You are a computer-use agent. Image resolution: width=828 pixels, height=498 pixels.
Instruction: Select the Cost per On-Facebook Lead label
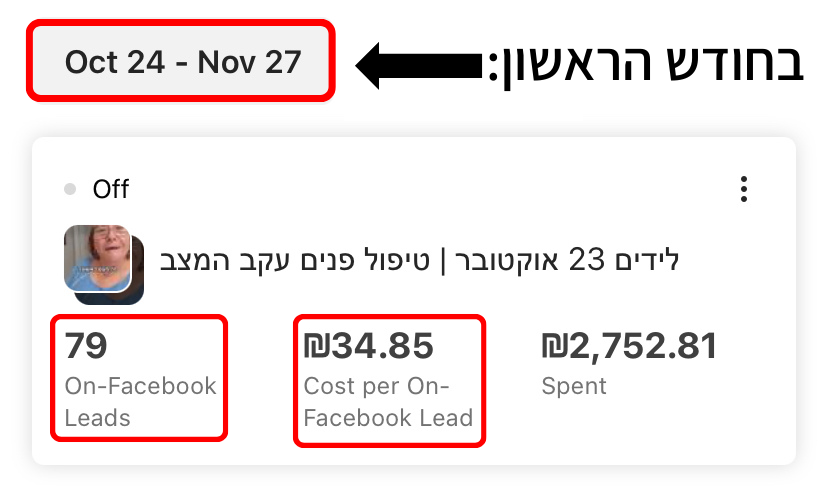coord(388,402)
